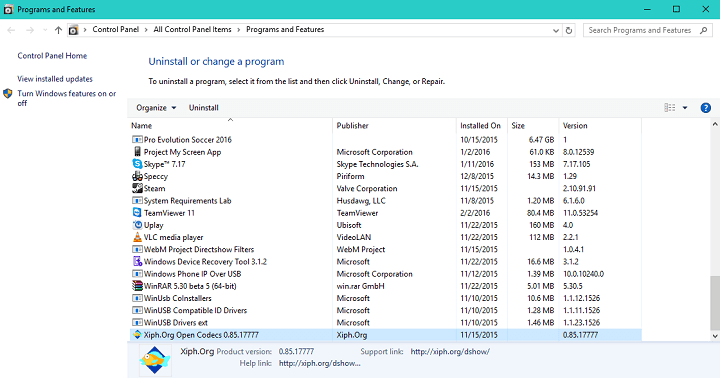This screenshot has height=378, width=720.
Task: Expand the breadcrumb arrow after Control Panel
Action: [x=146, y=30]
